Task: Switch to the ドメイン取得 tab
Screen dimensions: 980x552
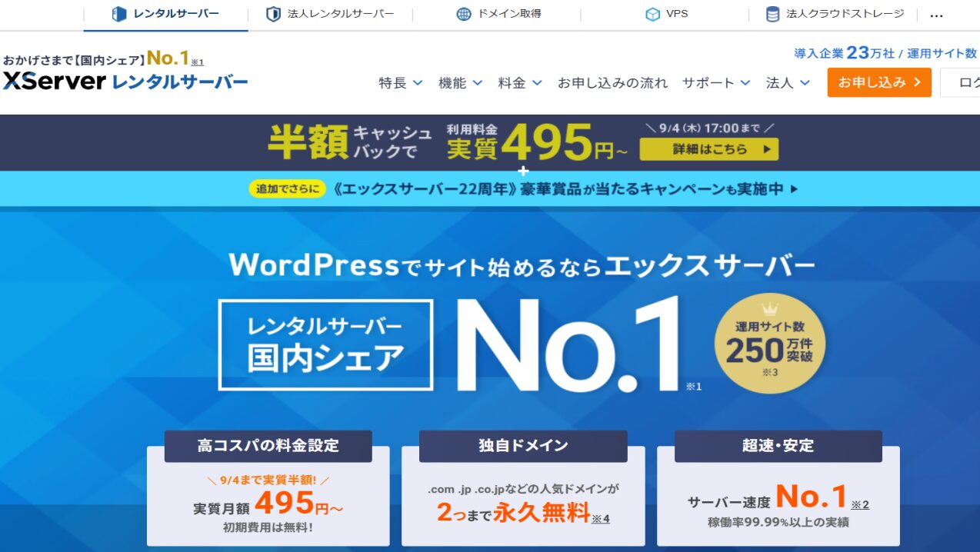Action: point(498,14)
